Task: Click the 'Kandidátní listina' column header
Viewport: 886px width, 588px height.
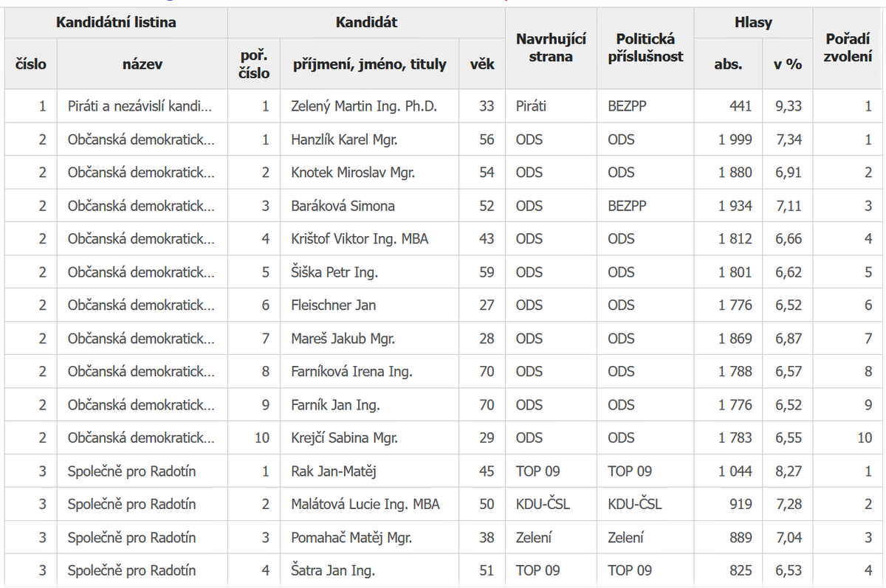Action: (116, 22)
